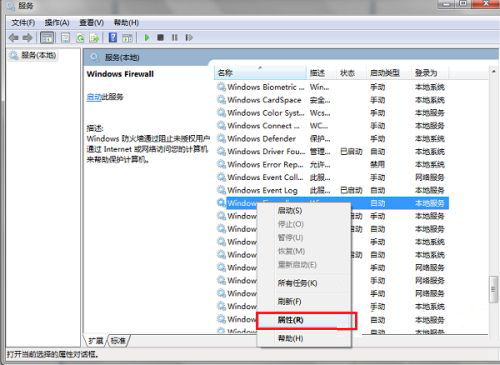Choose 帮助(H) in the context menu
Viewport: 500px width, 365px height.
(x=304, y=339)
